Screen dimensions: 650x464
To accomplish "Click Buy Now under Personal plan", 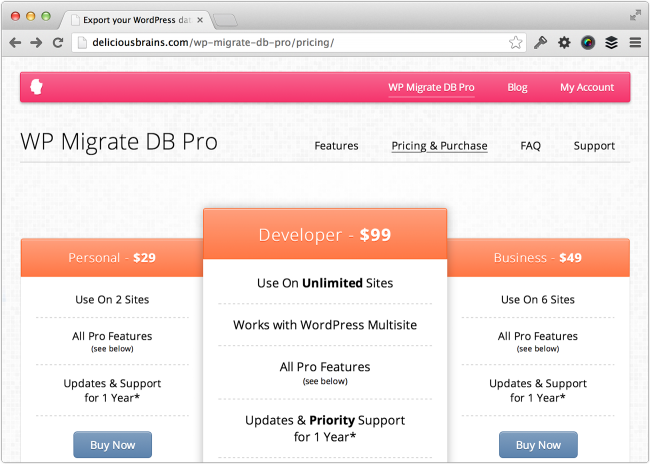I will click(x=112, y=445).
